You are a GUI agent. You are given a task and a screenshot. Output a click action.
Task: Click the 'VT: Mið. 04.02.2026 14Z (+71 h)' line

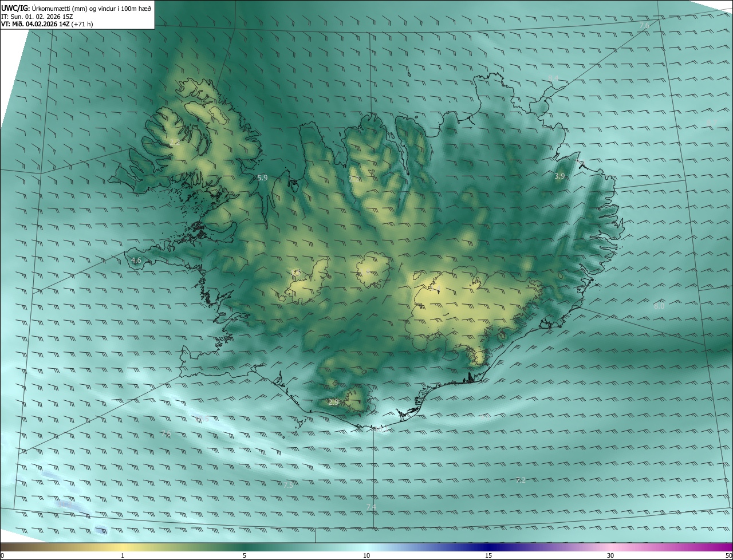pos(47,24)
